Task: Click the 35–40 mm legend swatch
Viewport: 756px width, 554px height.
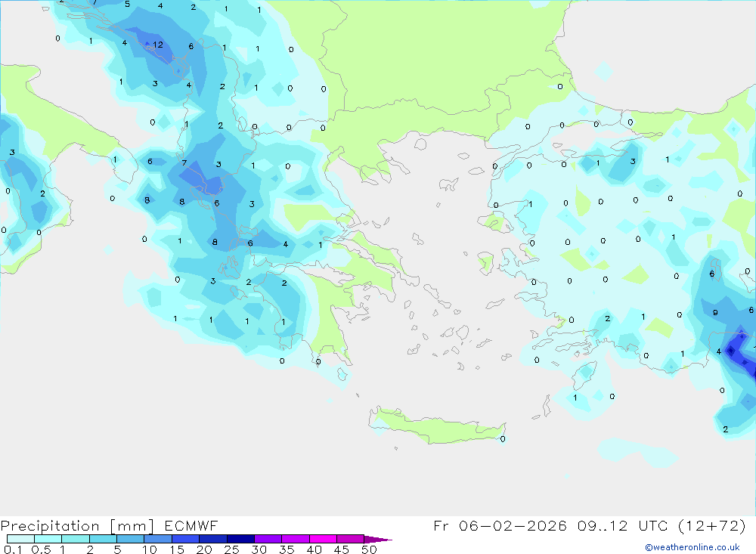Action: pos(296,539)
